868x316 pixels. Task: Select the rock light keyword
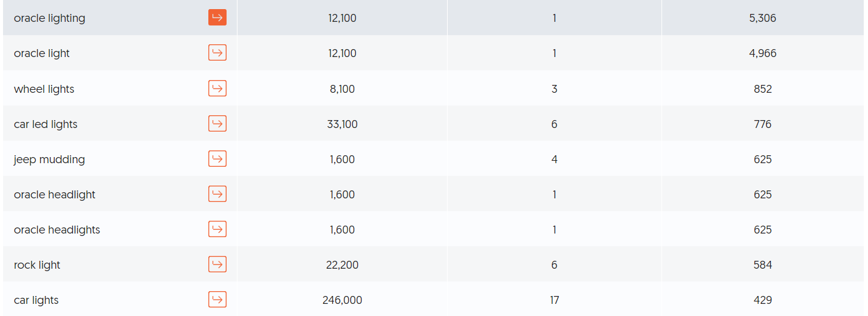(37, 265)
